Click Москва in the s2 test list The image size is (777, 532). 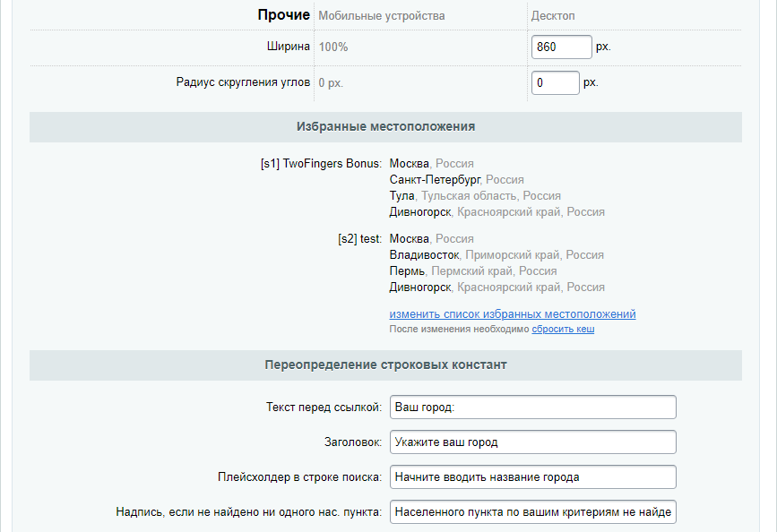409,238
